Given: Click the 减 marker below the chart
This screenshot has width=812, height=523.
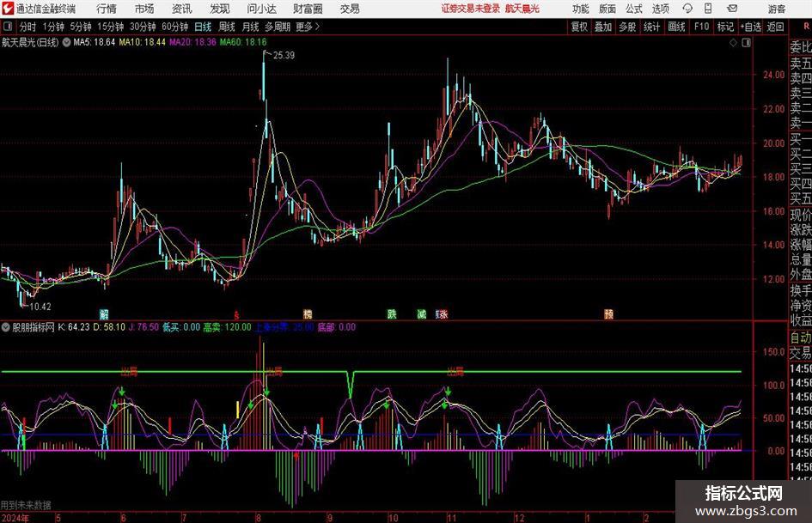Looking at the screenshot, I should [422, 313].
